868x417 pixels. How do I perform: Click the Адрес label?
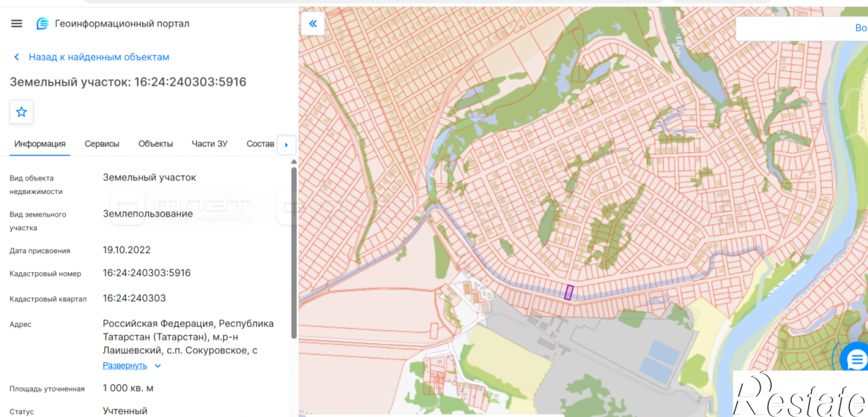pos(20,324)
